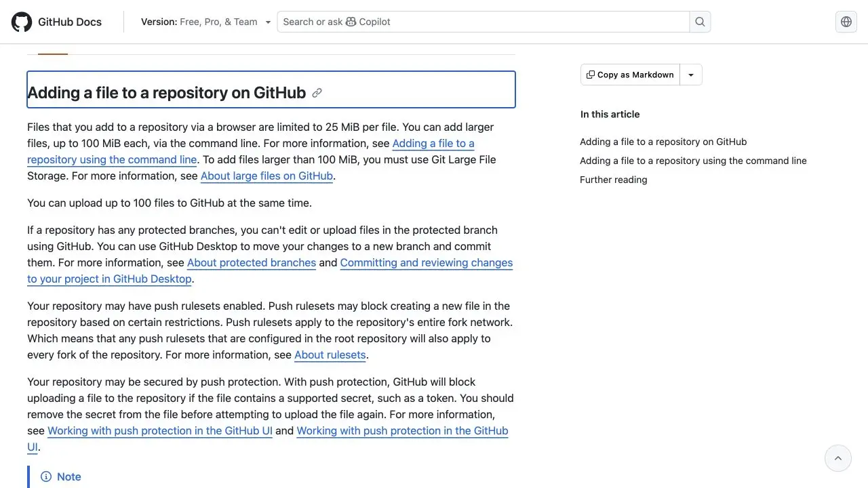This screenshot has height=488, width=868.
Task: Click the scroll-to-top arrow button
Action: click(838, 458)
